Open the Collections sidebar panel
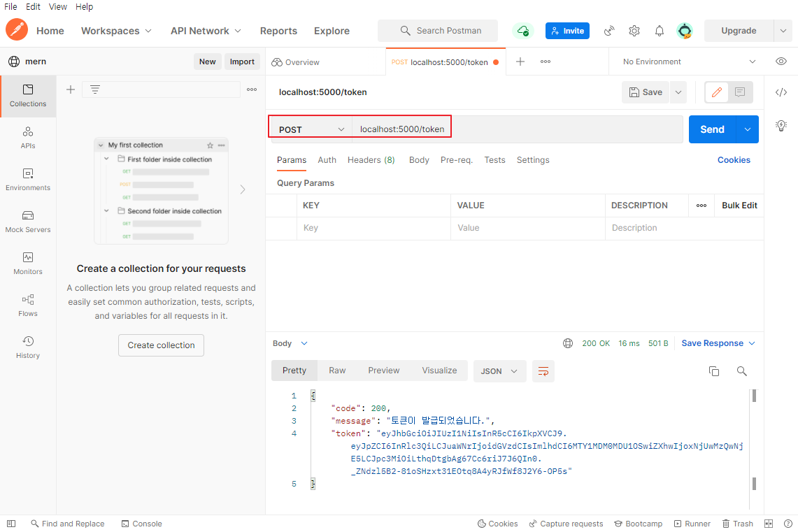Viewport: 798px width, 532px height. point(28,96)
